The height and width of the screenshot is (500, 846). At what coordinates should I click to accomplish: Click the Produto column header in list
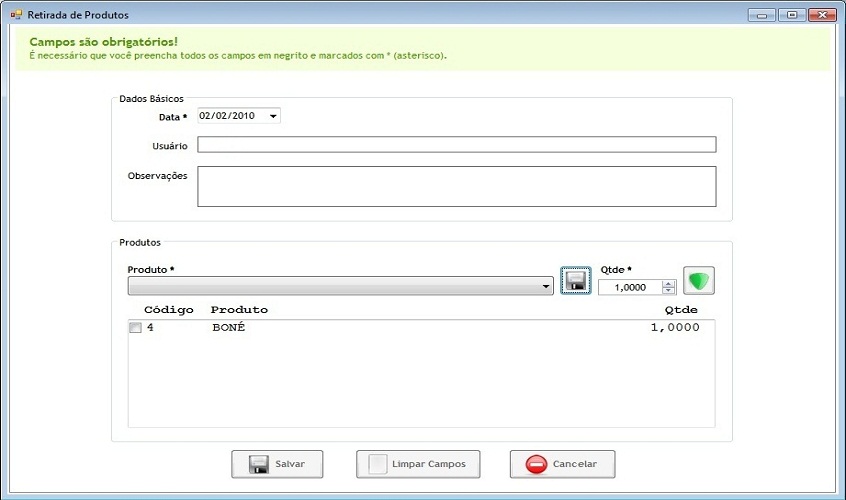pos(239,310)
